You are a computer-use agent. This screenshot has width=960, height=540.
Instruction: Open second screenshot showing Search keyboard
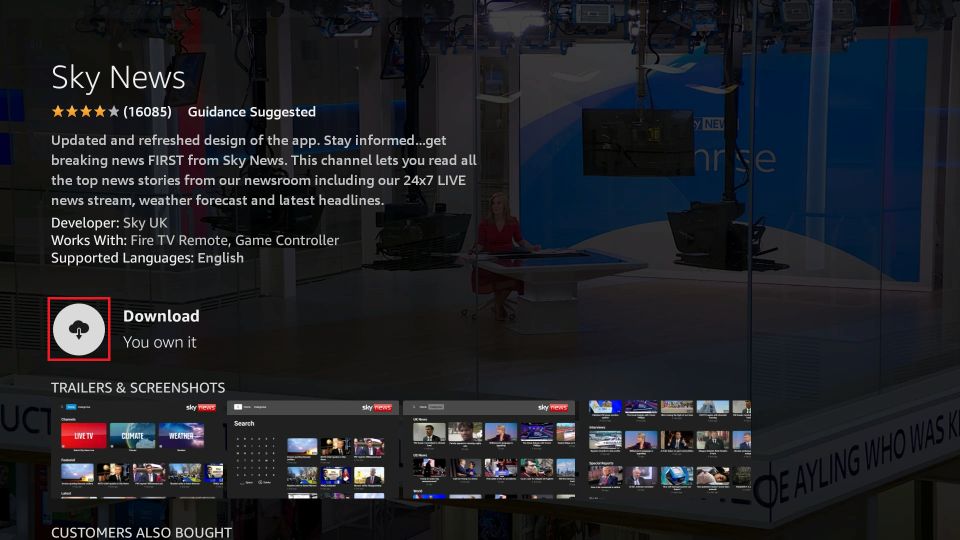313,450
